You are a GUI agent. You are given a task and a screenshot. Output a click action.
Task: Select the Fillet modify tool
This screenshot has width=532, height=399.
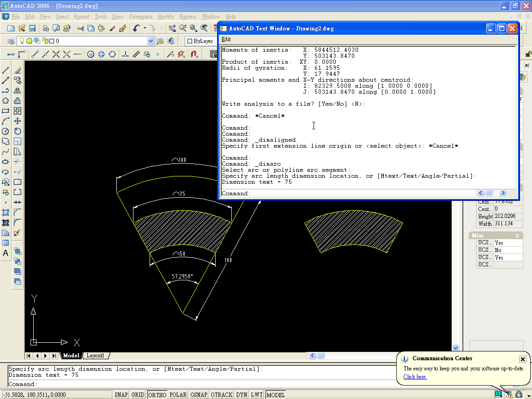click(x=18, y=223)
